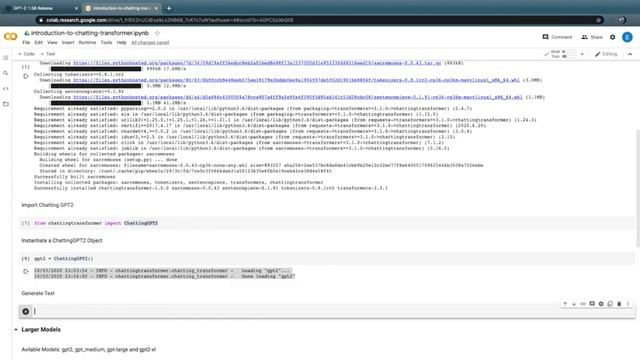640x360 pixels.
Task: Open a new browser tab
Action: click(x=169, y=8)
